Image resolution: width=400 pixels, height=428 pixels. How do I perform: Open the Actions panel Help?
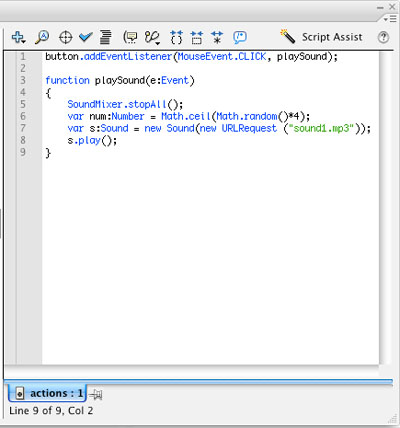pyautogui.click(x=383, y=37)
